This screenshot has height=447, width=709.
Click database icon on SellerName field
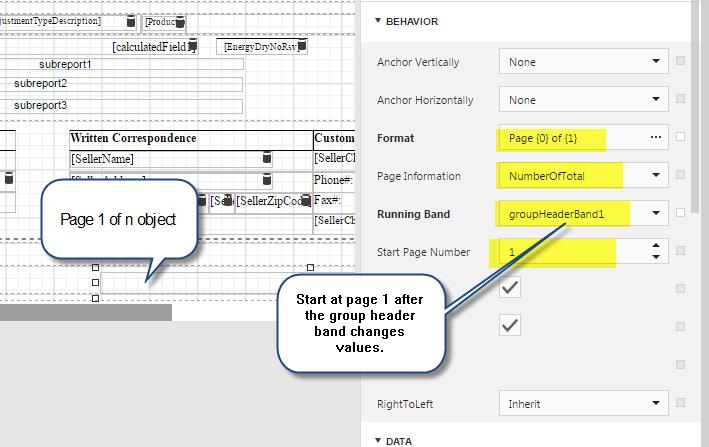266,158
